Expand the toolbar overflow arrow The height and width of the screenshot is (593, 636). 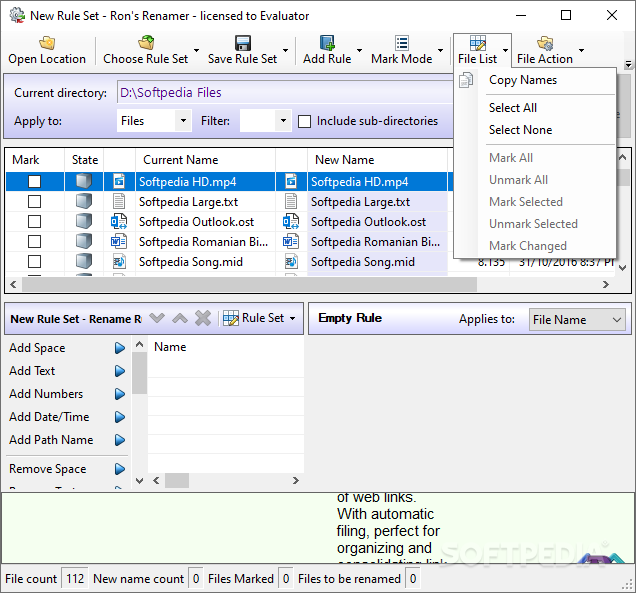tap(628, 64)
